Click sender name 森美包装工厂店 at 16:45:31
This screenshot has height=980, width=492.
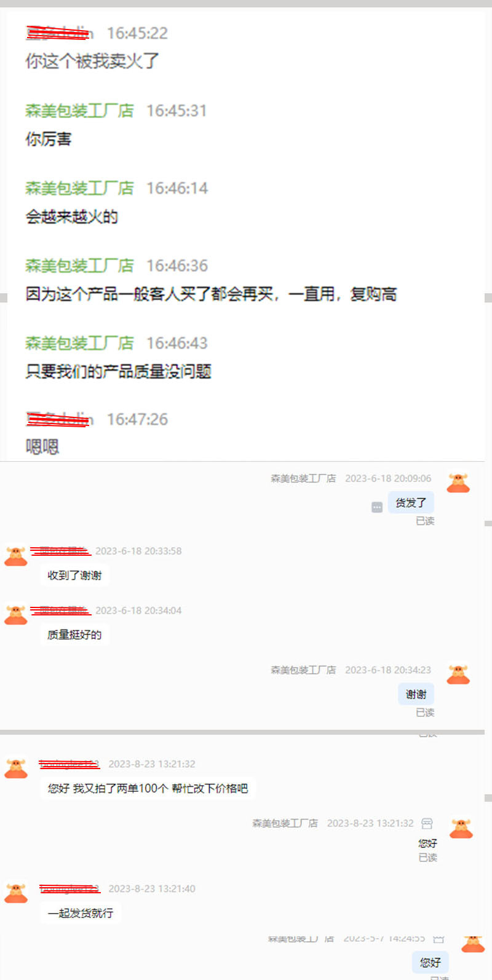(x=79, y=111)
